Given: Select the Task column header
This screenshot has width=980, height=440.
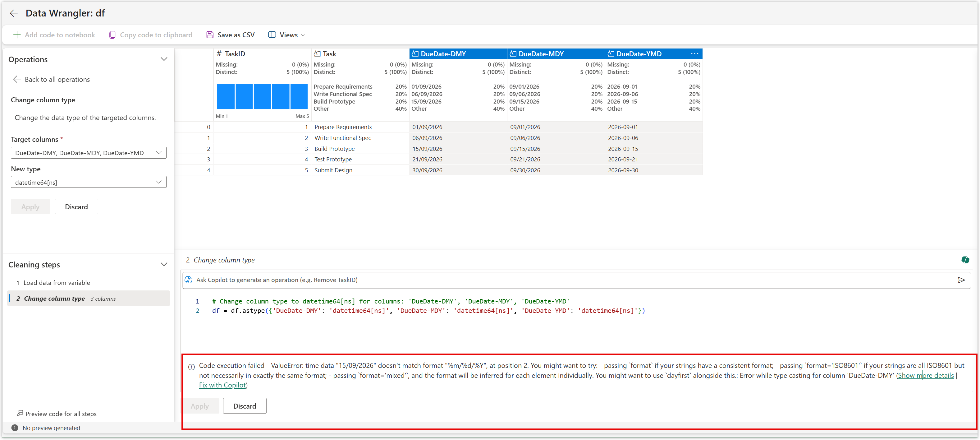Looking at the screenshot, I should (360, 54).
